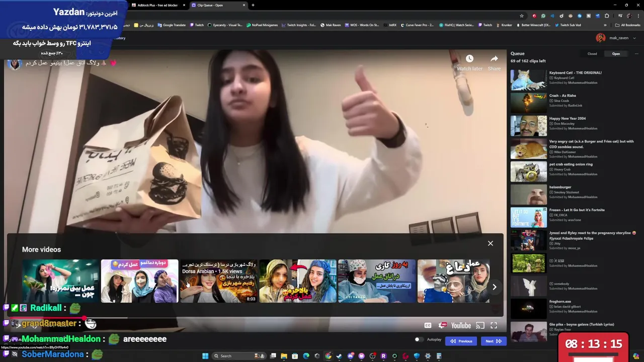
Task: Open suggested video with surgical masks
Action: pos(377,281)
